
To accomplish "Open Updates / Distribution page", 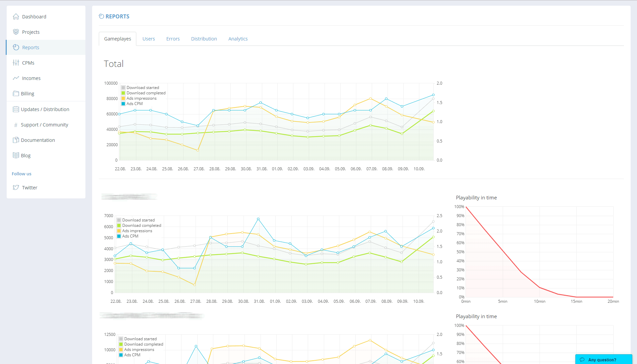I will [x=46, y=109].
